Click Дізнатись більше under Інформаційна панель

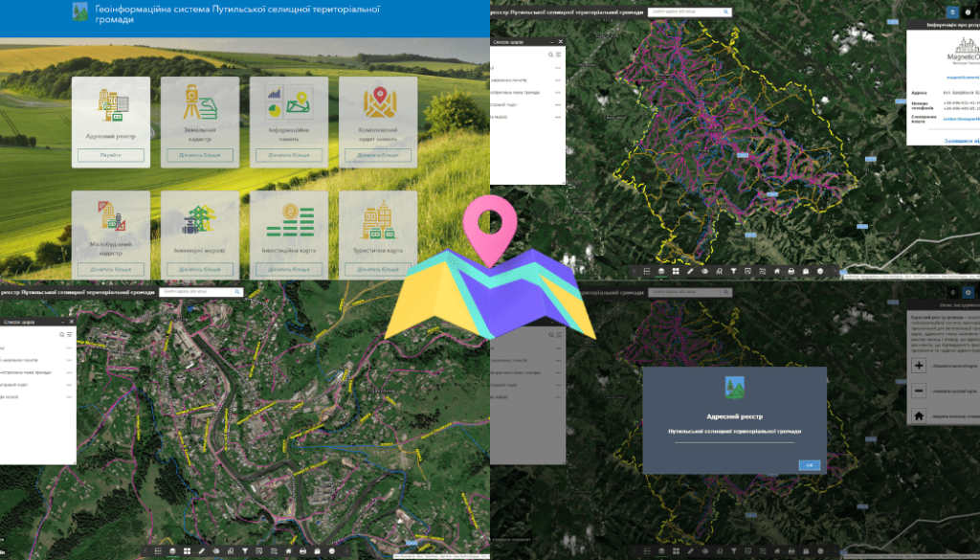289,155
